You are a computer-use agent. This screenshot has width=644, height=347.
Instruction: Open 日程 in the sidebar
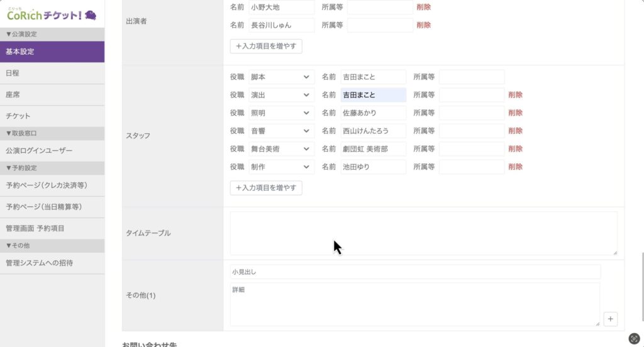[x=52, y=73]
